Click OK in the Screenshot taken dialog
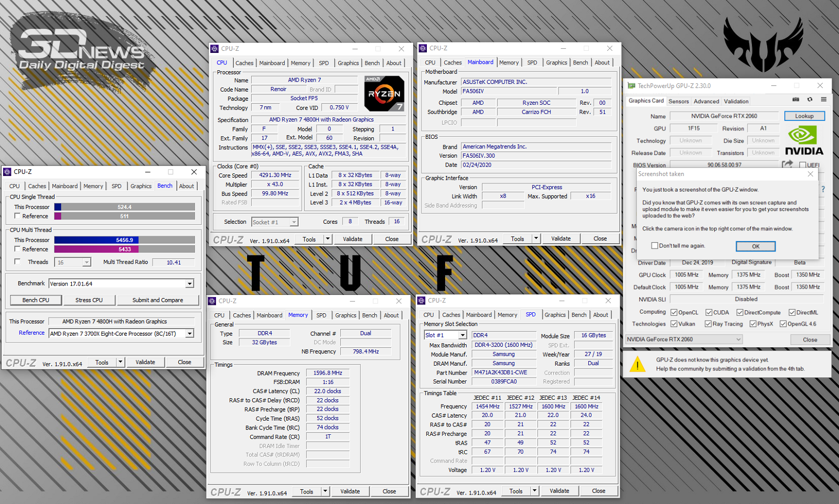This screenshot has height=504, width=839. tap(756, 246)
